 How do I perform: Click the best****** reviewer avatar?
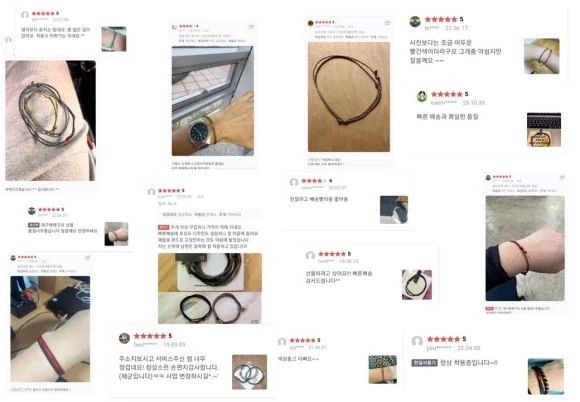click(x=124, y=338)
